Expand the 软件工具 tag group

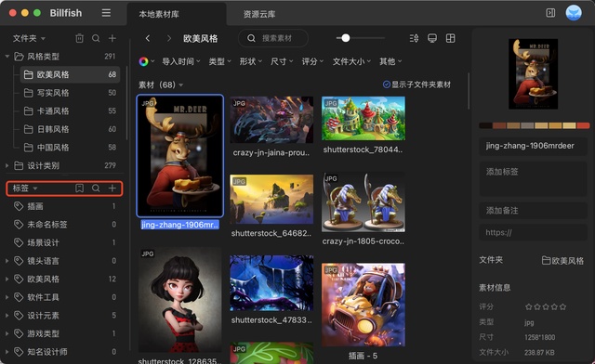click(x=7, y=297)
